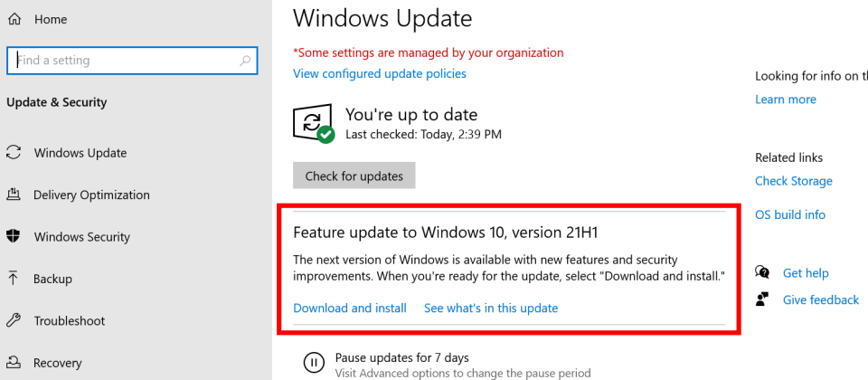
Task: Click the search magnifier icon
Action: click(x=245, y=61)
